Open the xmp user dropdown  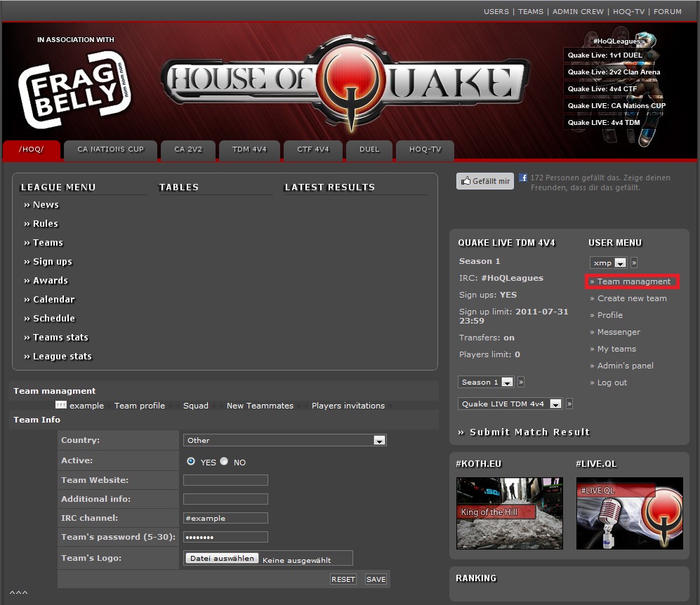pyautogui.click(x=609, y=262)
